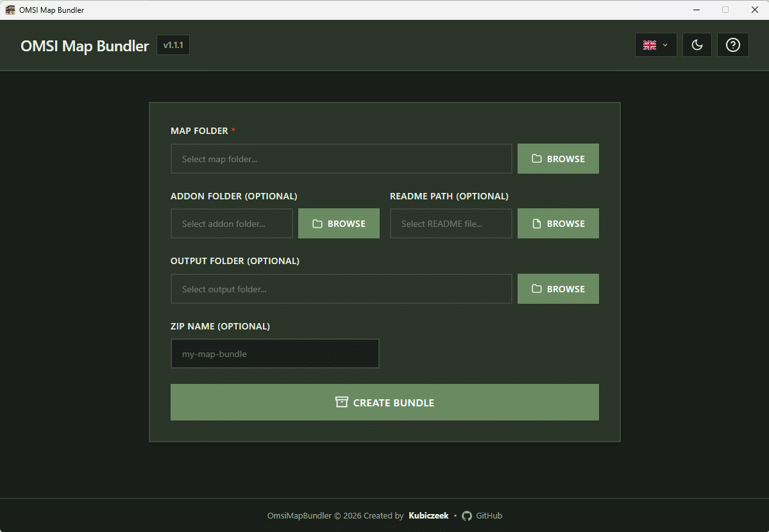Click the output folder text field
Viewport: 769px width, 532px height.
341,289
